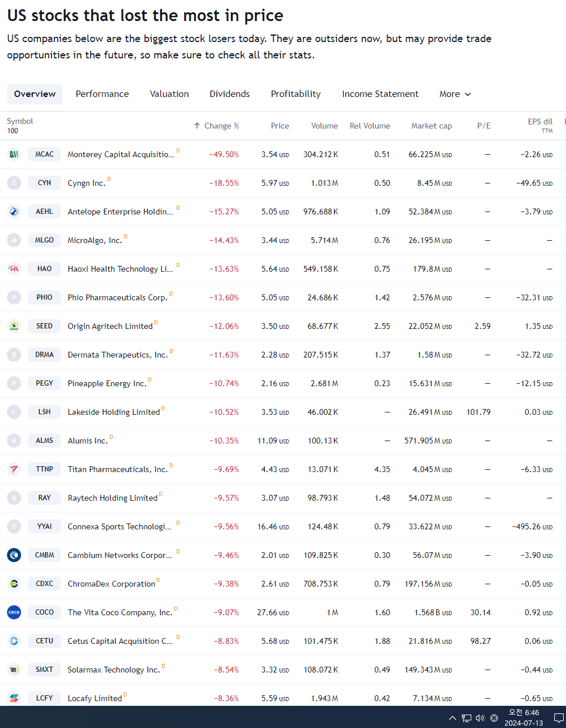Viewport: 566px width, 728px height.
Task: Click the COCO company logo icon
Action: (14, 612)
